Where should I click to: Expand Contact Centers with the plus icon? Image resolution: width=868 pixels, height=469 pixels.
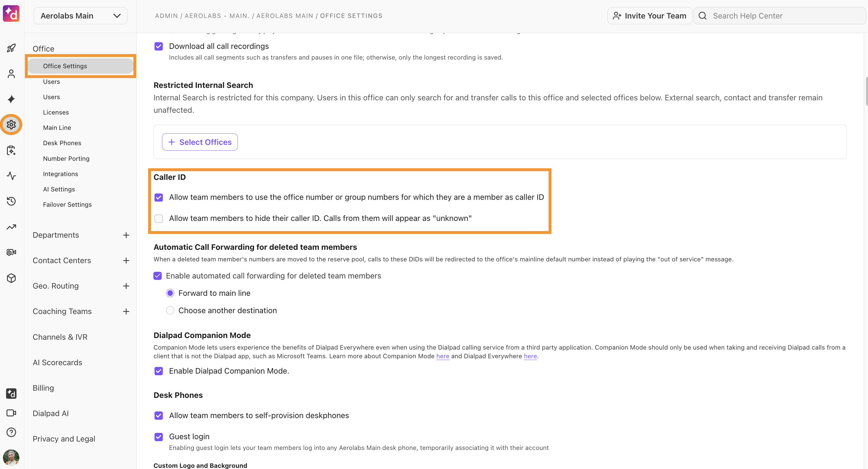coord(126,261)
